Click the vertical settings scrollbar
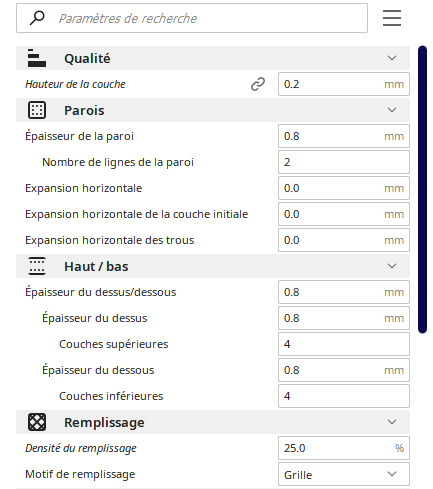This screenshot has width=433, height=489. pyautogui.click(x=422, y=189)
